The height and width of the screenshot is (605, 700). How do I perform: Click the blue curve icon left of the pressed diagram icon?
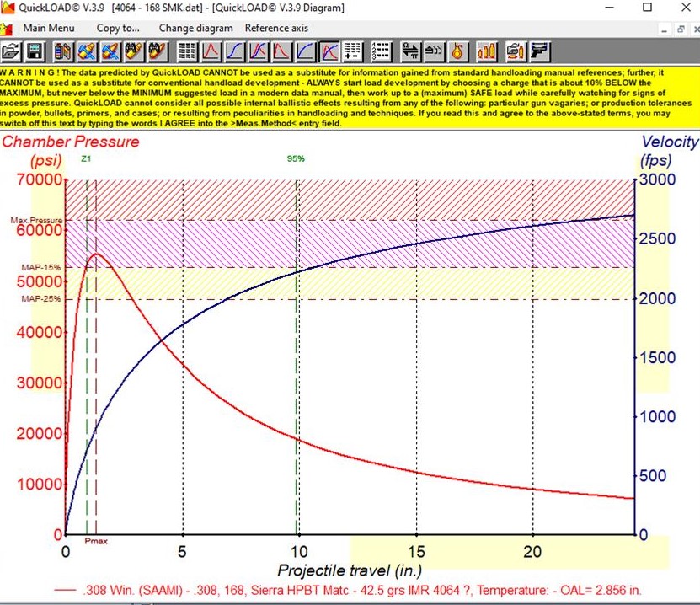pos(305,51)
